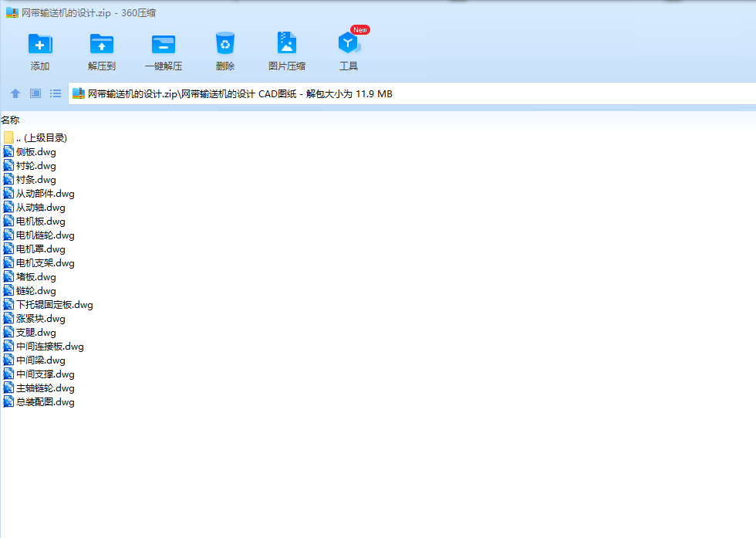756x538 pixels.
Task: Switch to list view mode button
Action: pyautogui.click(x=56, y=93)
